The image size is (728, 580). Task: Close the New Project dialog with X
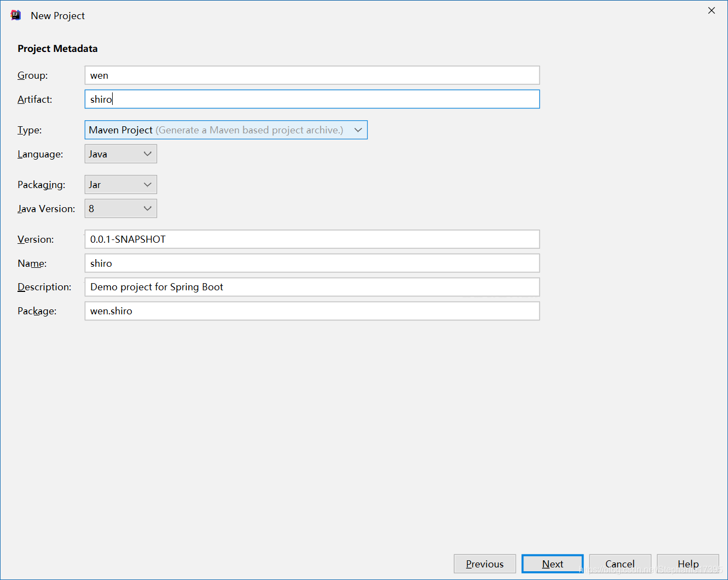point(711,10)
